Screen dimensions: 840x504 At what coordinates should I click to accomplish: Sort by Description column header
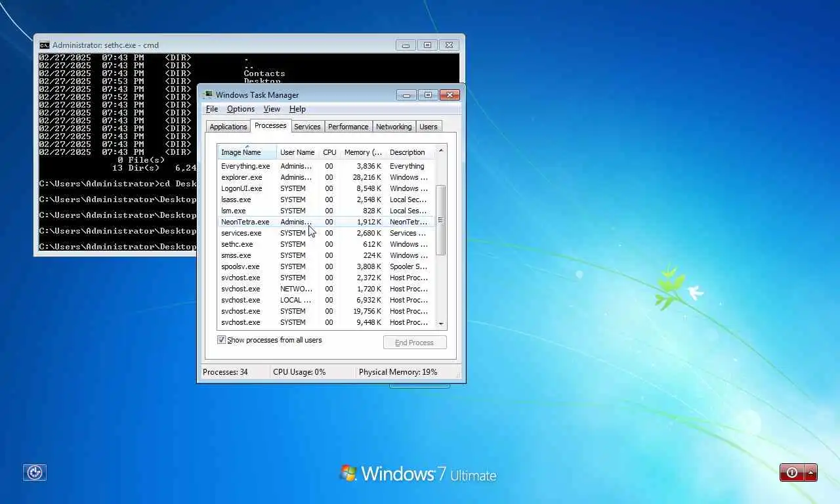click(410, 152)
